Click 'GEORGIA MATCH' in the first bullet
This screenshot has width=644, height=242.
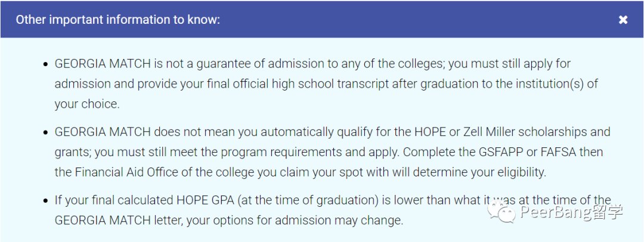tap(103, 64)
